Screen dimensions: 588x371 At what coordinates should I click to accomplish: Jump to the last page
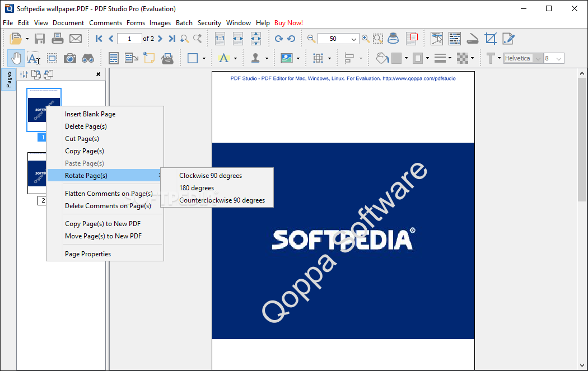pos(172,39)
